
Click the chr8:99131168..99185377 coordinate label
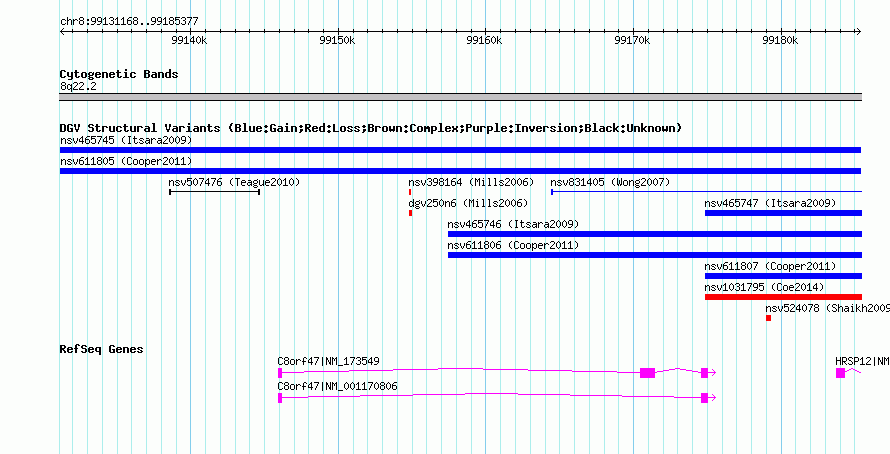click(x=129, y=22)
